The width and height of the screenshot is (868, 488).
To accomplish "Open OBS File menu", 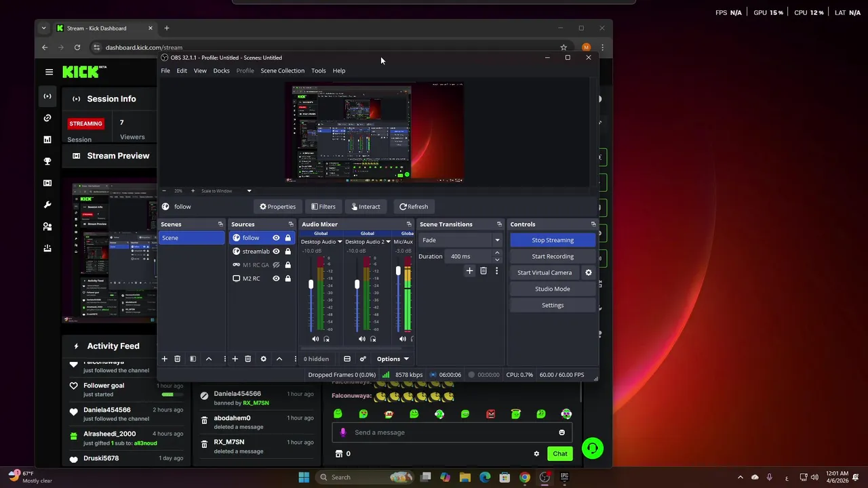I will (165, 70).
